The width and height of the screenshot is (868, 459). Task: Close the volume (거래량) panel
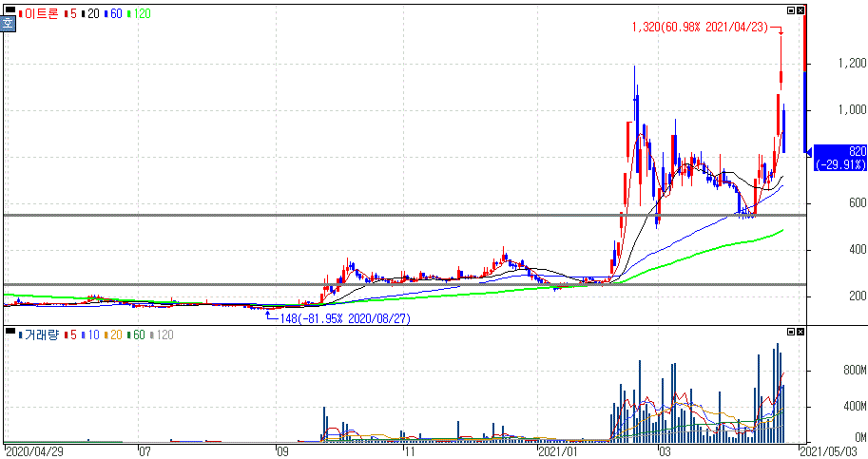tap(800, 332)
